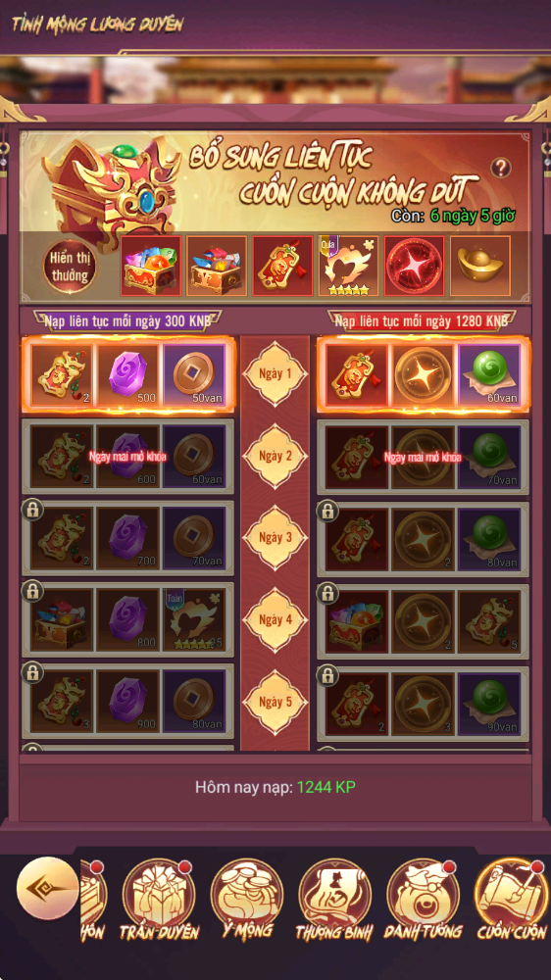Tap the purple gem 500 reward on Day 1
Viewport: 551px width, 980px height.
pyautogui.click(x=128, y=375)
